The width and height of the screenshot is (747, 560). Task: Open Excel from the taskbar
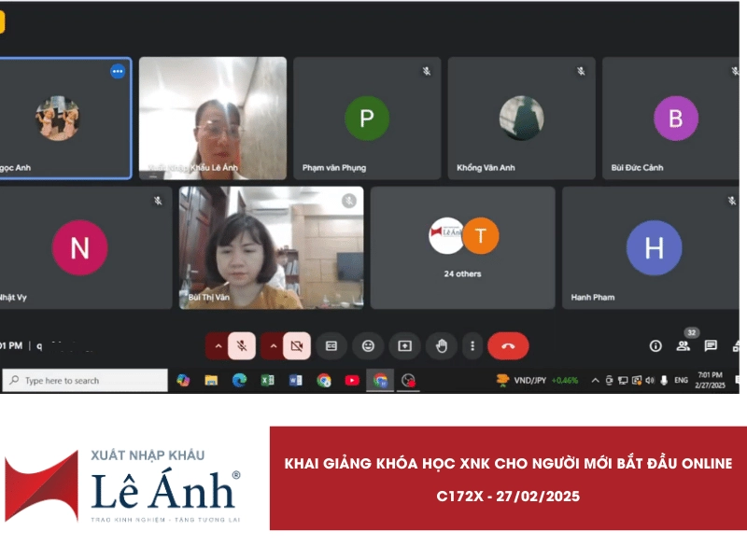[267, 381]
